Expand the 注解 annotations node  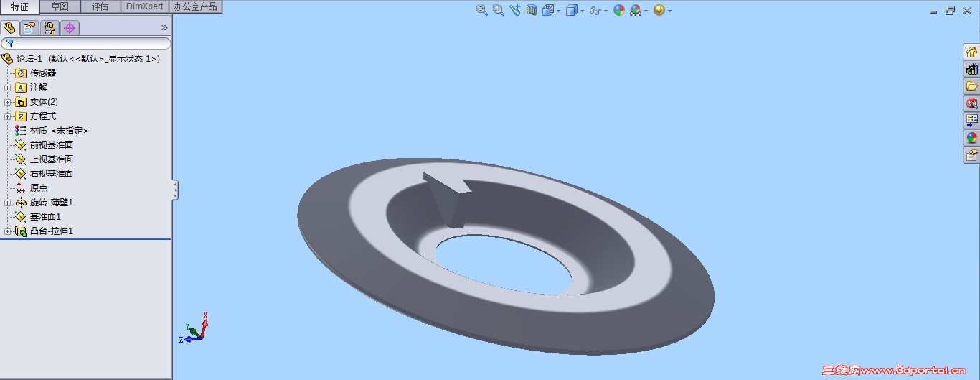coord(8,88)
